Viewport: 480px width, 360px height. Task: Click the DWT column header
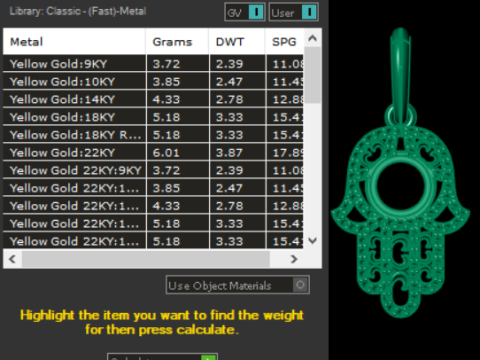[237, 42]
